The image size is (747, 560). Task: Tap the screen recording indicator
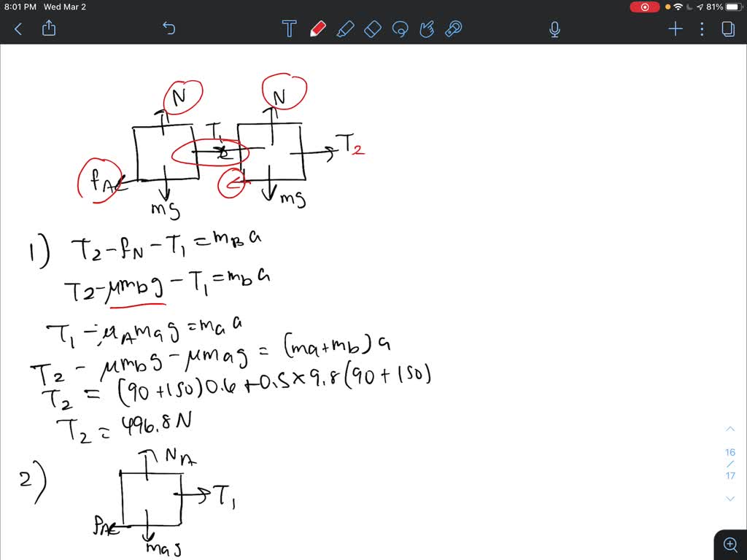[x=645, y=7]
